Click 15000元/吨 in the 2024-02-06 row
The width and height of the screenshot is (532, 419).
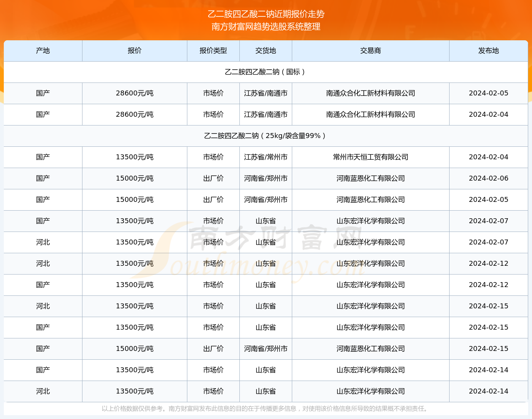[x=135, y=178]
